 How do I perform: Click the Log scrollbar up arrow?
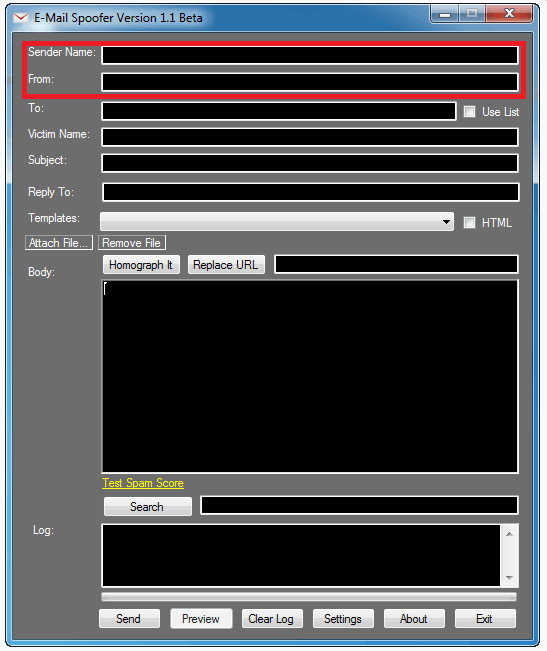[x=510, y=534]
